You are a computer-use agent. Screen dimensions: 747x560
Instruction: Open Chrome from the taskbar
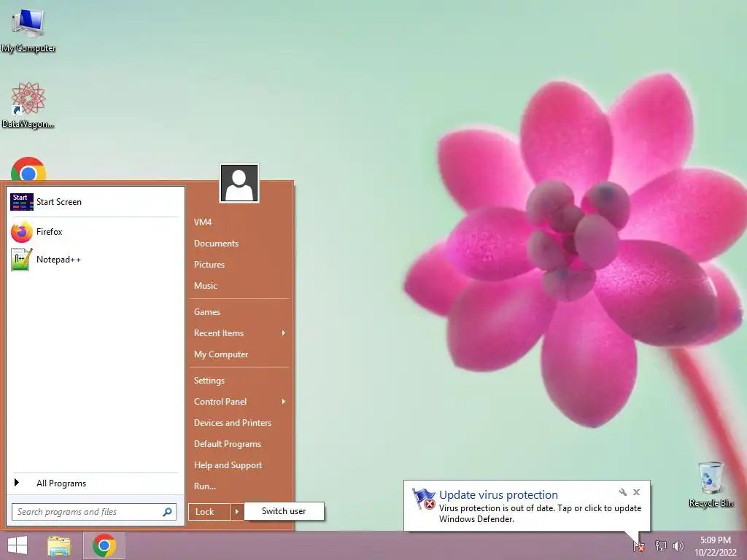point(104,545)
